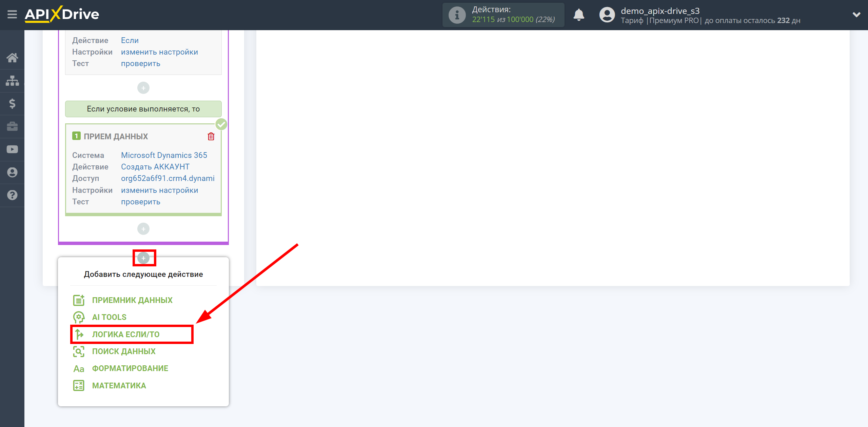The image size is (868, 427).
Task: Click проверить link in ПРИЕМ ДАННЫХ block
Action: tap(140, 201)
